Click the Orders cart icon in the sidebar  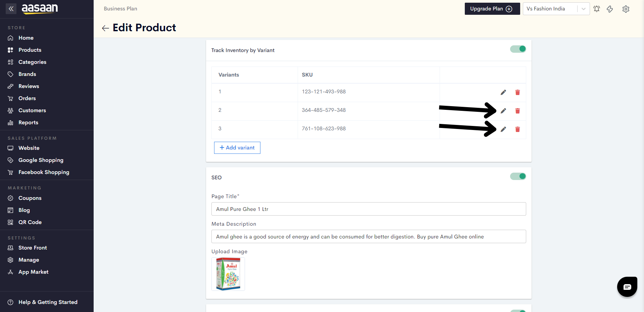10,98
